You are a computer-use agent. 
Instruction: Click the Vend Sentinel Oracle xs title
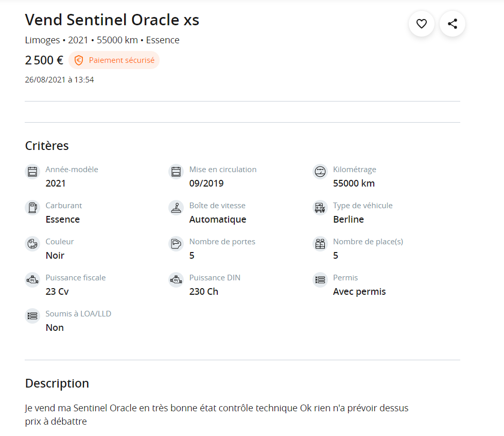pyautogui.click(x=112, y=20)
